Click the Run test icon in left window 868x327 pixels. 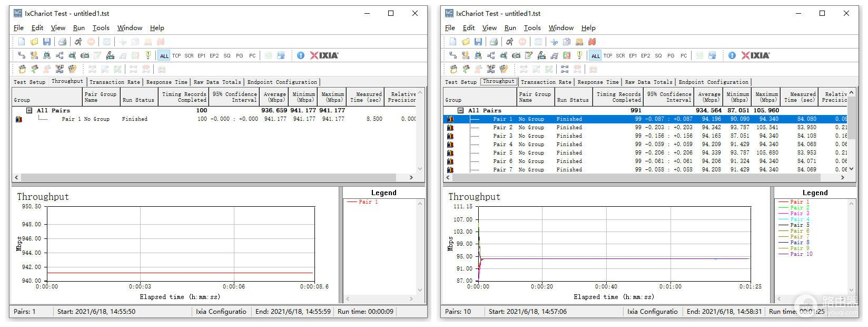(x=78, y=42)
